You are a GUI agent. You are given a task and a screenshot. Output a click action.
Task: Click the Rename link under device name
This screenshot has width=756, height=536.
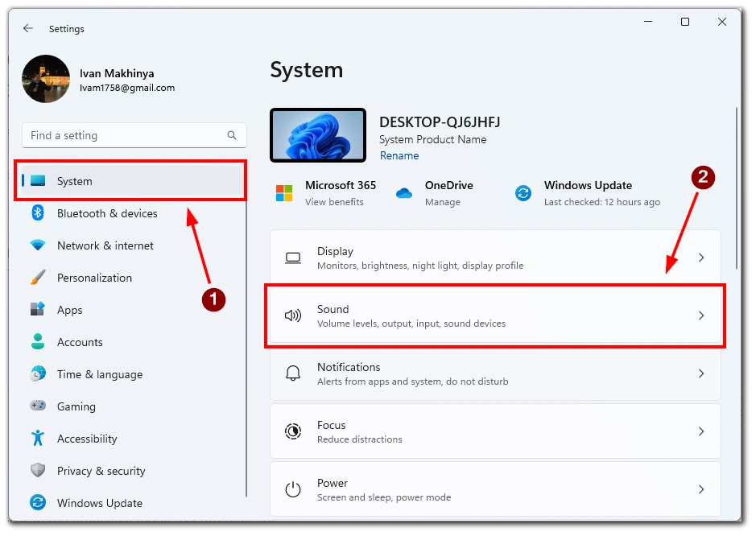point(399,155)
